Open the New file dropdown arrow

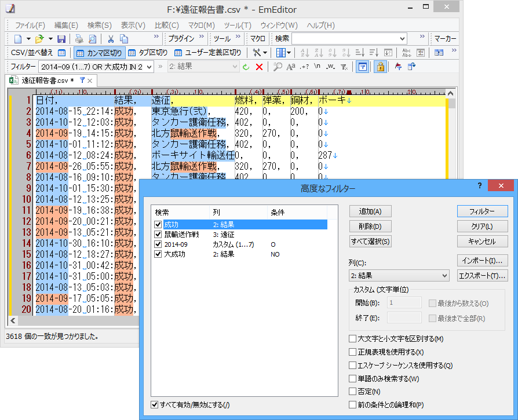coord(28,39)
